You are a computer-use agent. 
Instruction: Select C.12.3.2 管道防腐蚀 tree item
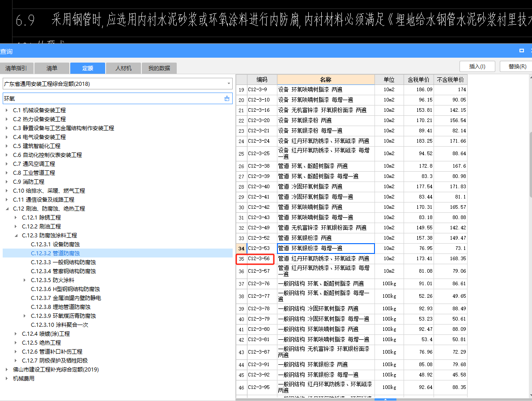pyautogui.click(x=55, y=253)
